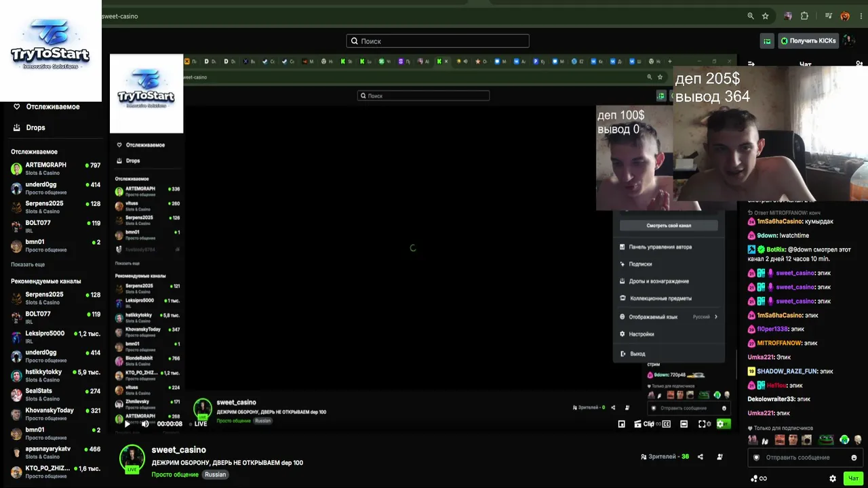Click username SHADOW_RAZE_FUN in chat
The width and height of the screenshot is (868, 488).
787,371
